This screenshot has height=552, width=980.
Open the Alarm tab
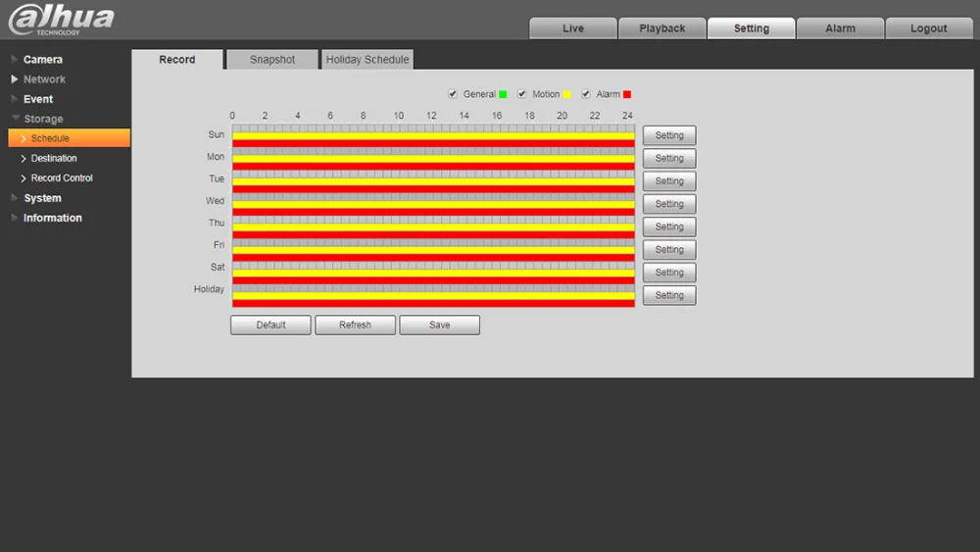coord(840,28)
